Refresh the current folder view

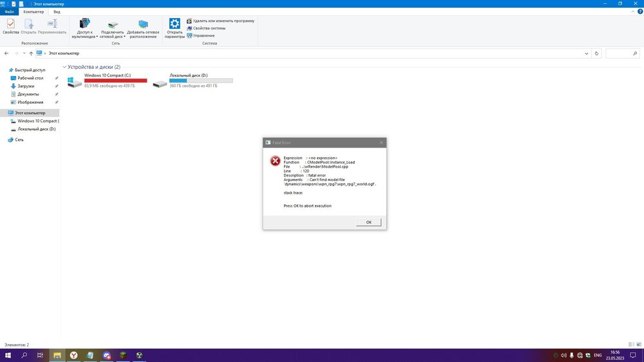click(x=596, y=53)
